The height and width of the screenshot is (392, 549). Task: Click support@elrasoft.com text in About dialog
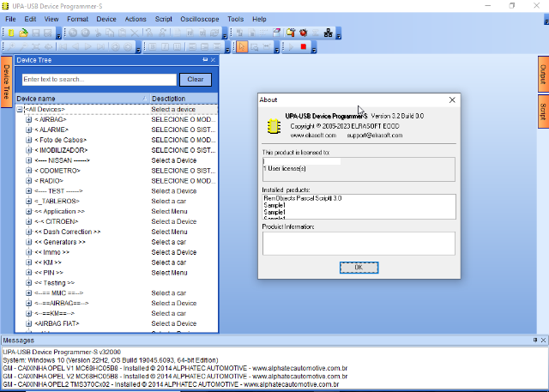point(375,136)
